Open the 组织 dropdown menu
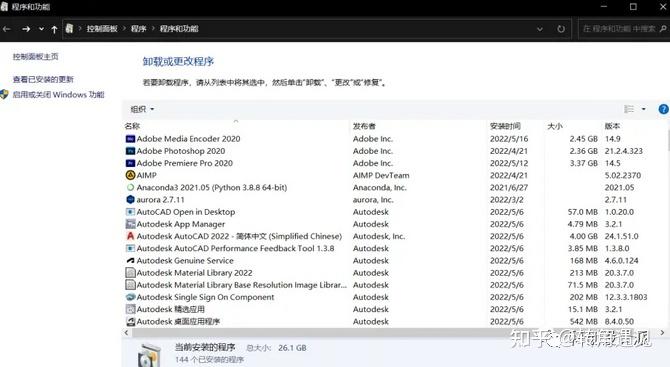This screenshot has height=367, width=670. [142, 109]
